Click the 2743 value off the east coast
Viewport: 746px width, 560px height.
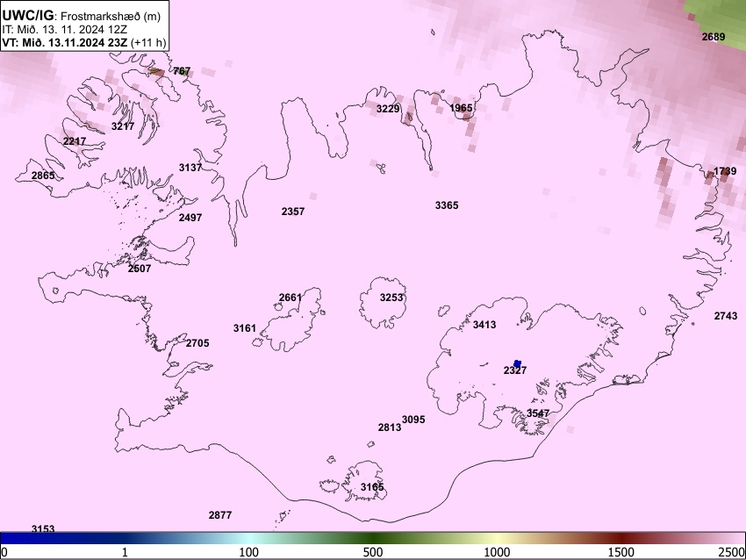726,315
